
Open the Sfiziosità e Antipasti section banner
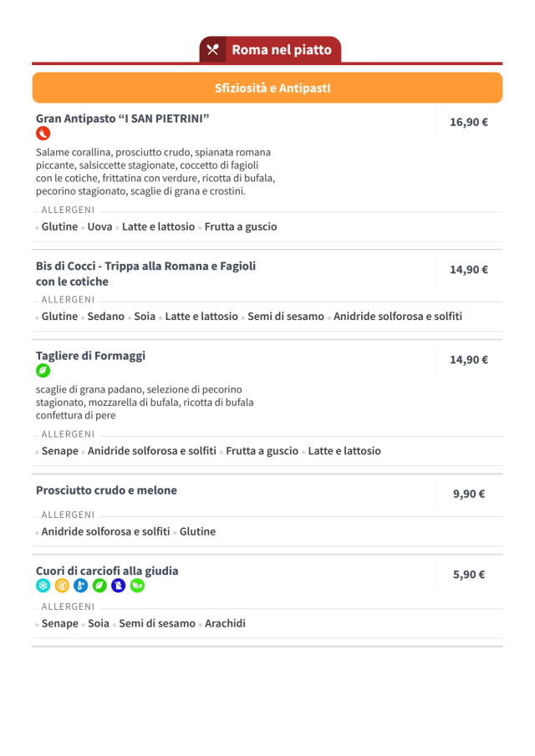[267, 88]
